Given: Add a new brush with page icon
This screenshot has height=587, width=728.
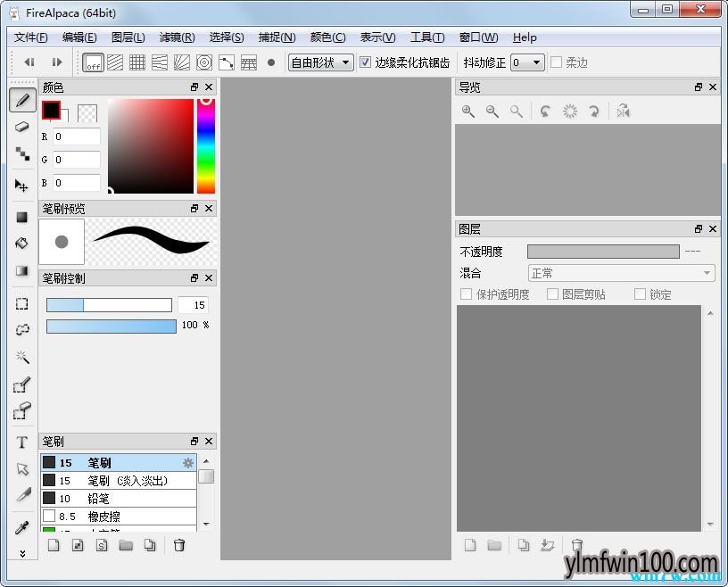Looking at the screenshot, I should click(54, 545).
